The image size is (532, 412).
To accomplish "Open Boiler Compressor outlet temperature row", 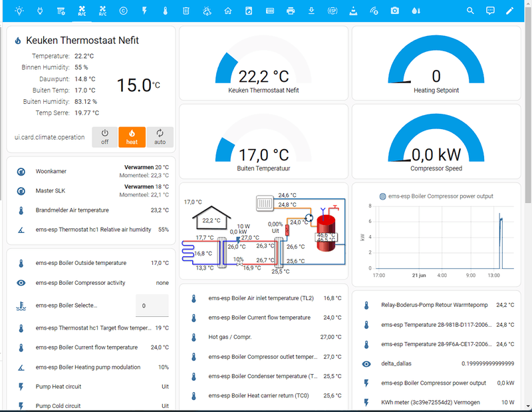I will (265, 357).
